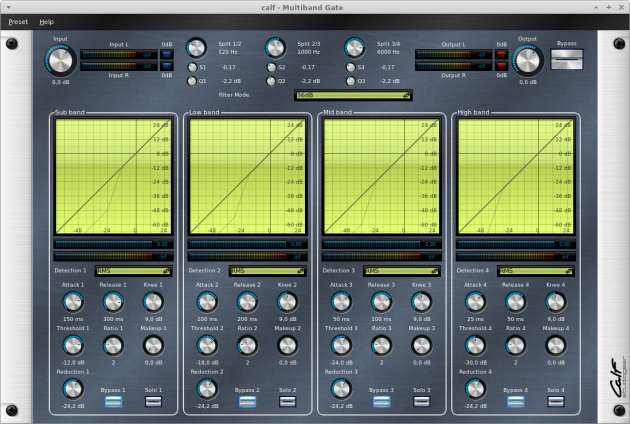
Task: Click the Knee 3 knob
Action: click(422, 302)
